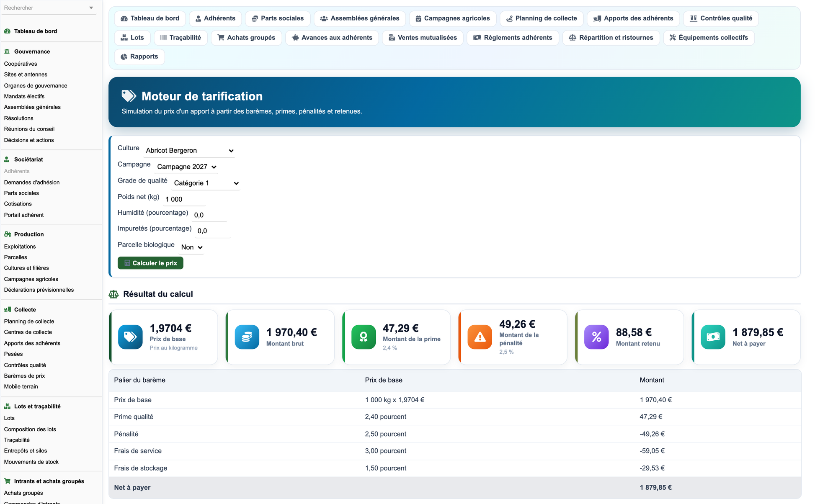Open the Parcelle biologique Non dropdown
Screen dimensions: 815x504
[x=191, y=247]
